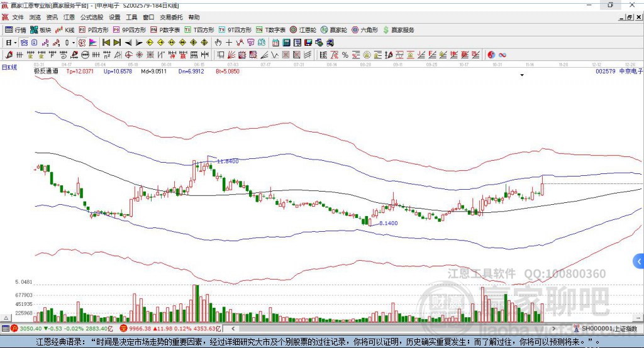Viewport: 644px width, 348px height.
Task: Expand the blue side panel arrow tab
Action: pos(639,261)
